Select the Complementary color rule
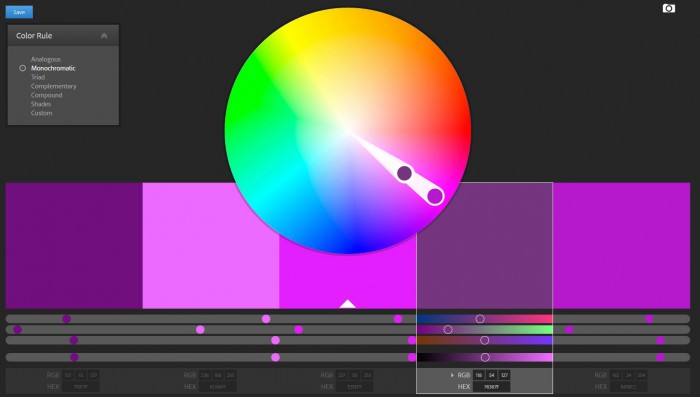This screenshot has width=700, height=397. coord(54,86)
